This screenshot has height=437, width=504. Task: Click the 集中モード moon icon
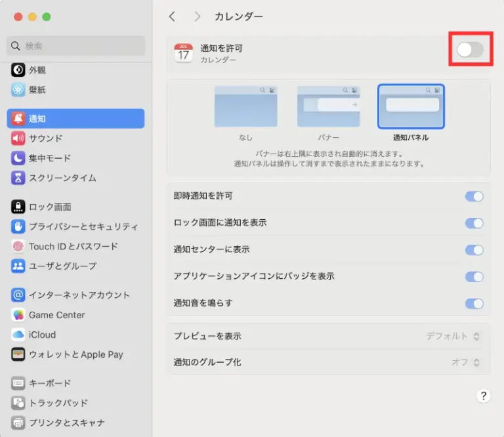(x=18, y=158)
